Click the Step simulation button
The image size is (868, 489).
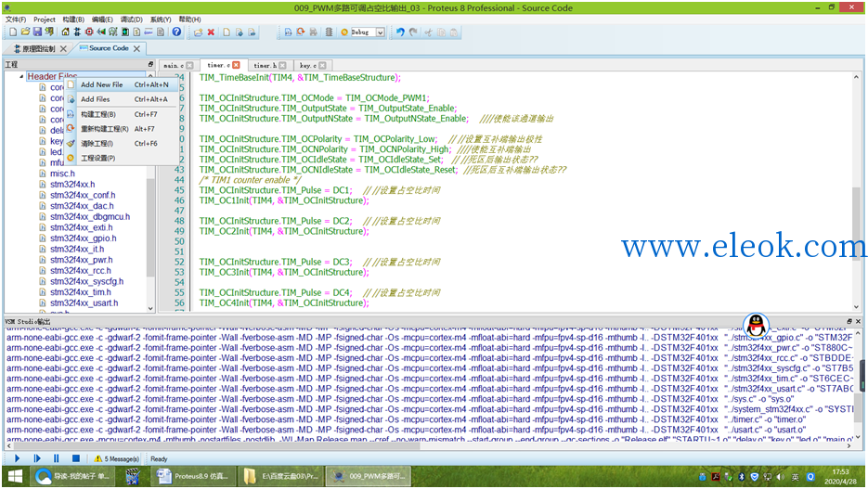point(36,458)
